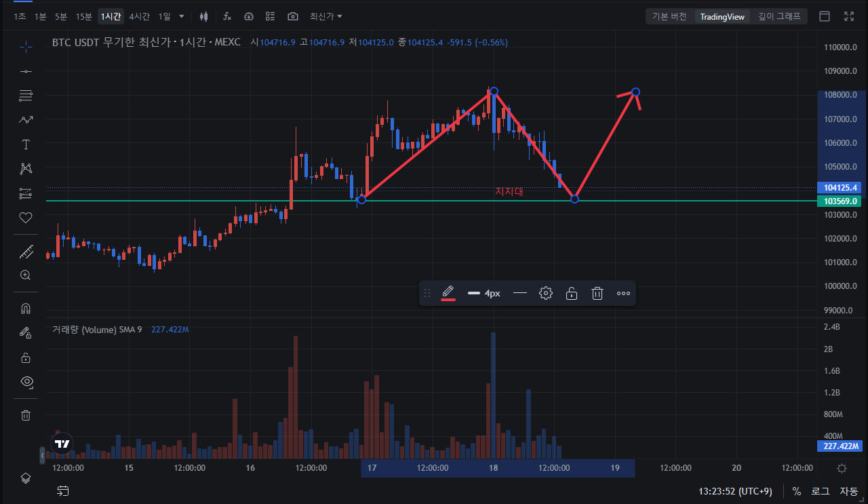Click the 227.422M volume axis label
868x504 pixels.
[840, 446]
